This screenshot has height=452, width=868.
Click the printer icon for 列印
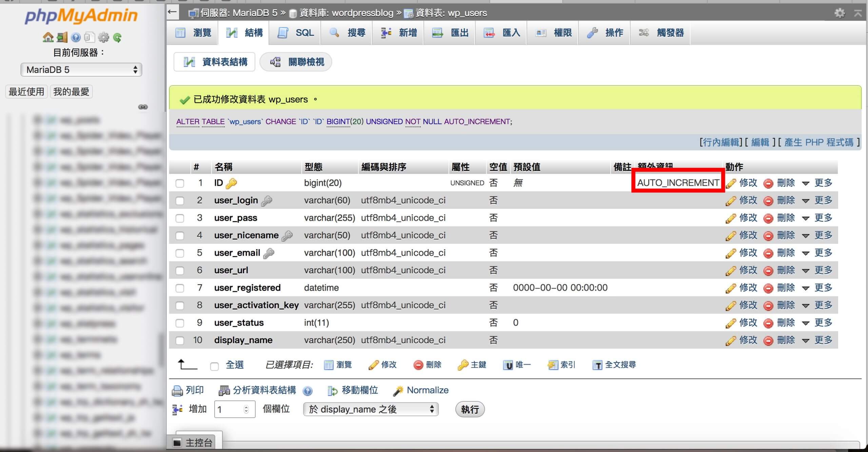click(177, 391)
